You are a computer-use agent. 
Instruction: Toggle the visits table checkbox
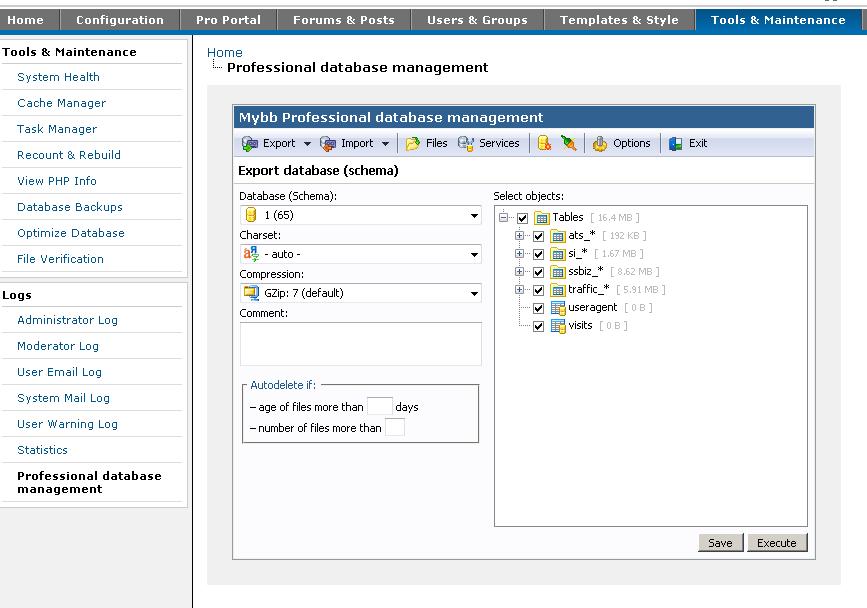539,326
